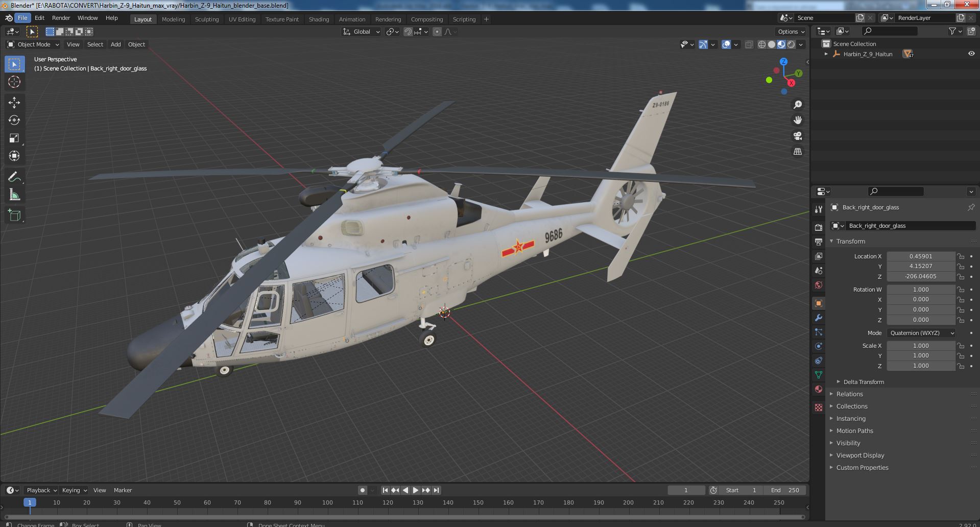Toggle timeline auto keying record button

point(363,490)
